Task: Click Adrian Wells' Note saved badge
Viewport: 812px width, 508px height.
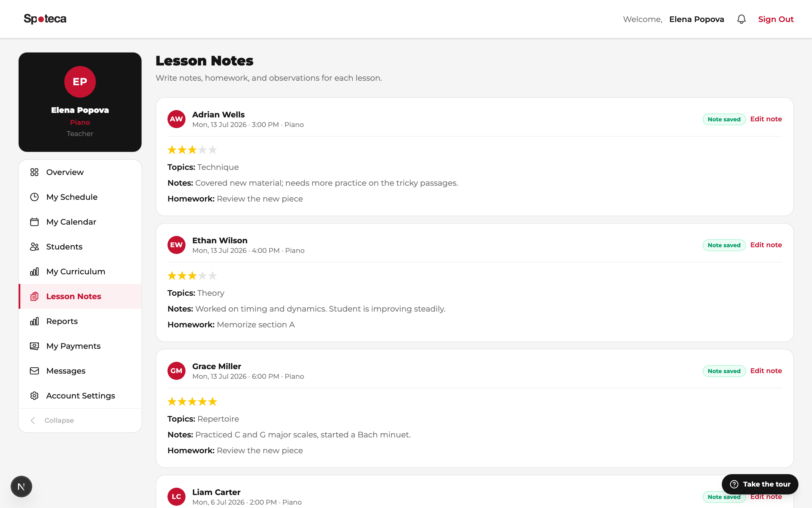Action: coord(724,119)
